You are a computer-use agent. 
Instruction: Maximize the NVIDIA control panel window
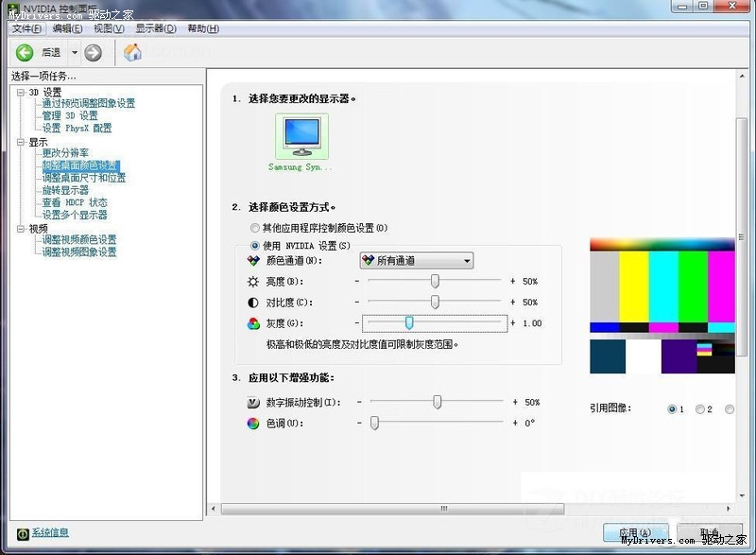tap(703, 6)
